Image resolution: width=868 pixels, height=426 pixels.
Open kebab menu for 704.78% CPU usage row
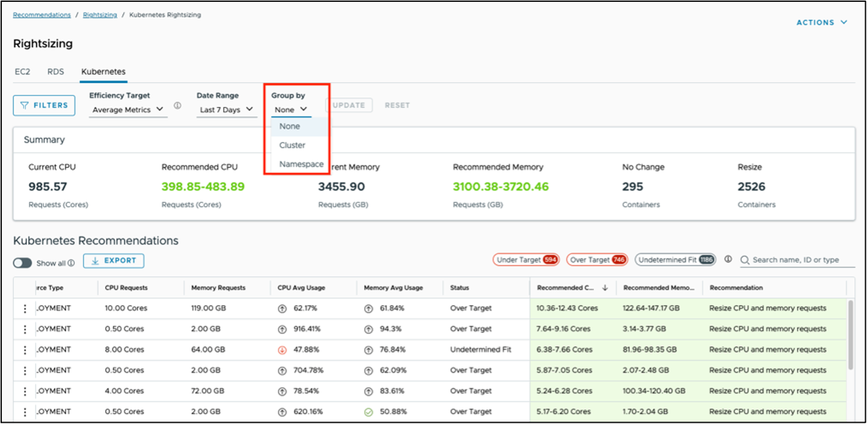[x=25, y=370]
